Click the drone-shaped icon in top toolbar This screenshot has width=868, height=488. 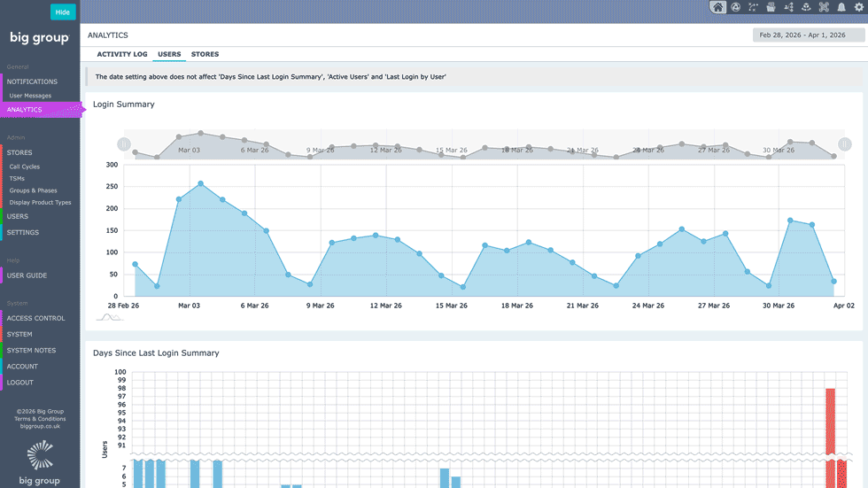coord(824,7)
